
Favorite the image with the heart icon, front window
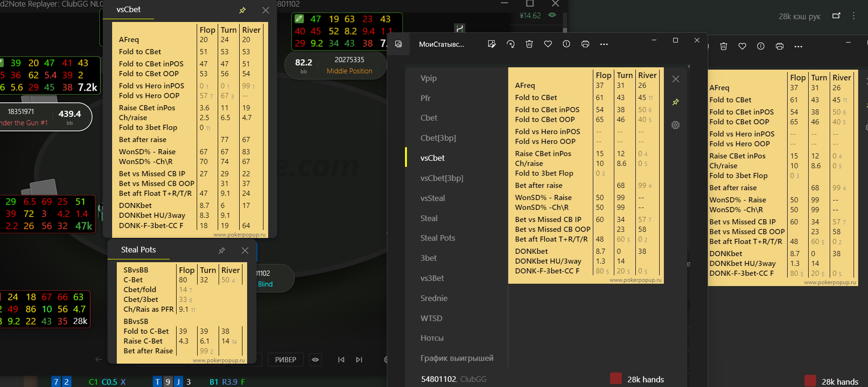tap(548, 44)
